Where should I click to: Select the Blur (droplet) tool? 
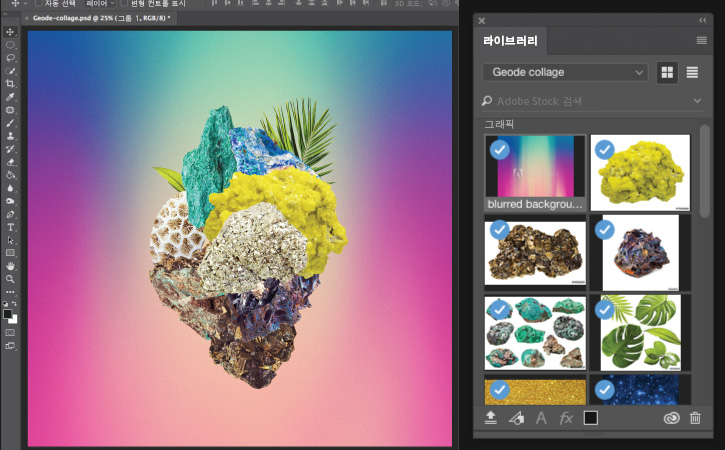click(x=10, y=188)
